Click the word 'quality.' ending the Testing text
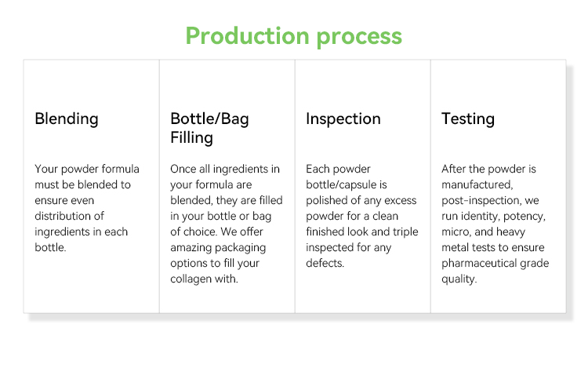This screenshot has height=372, width=588. 459,279
